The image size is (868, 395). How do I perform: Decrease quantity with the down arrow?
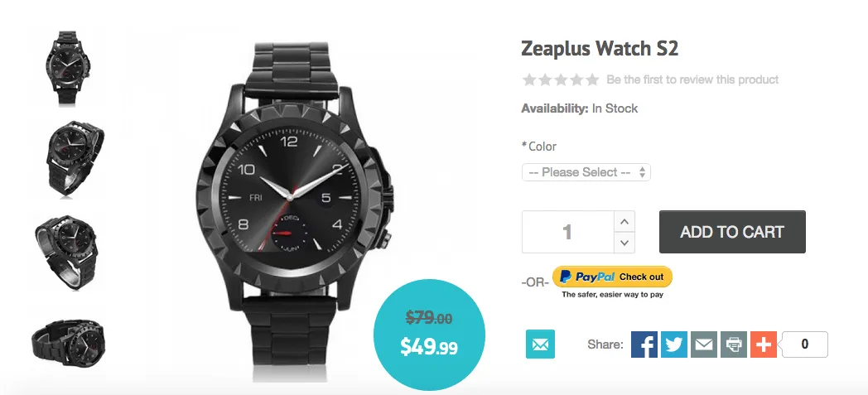tap(624, 243)
